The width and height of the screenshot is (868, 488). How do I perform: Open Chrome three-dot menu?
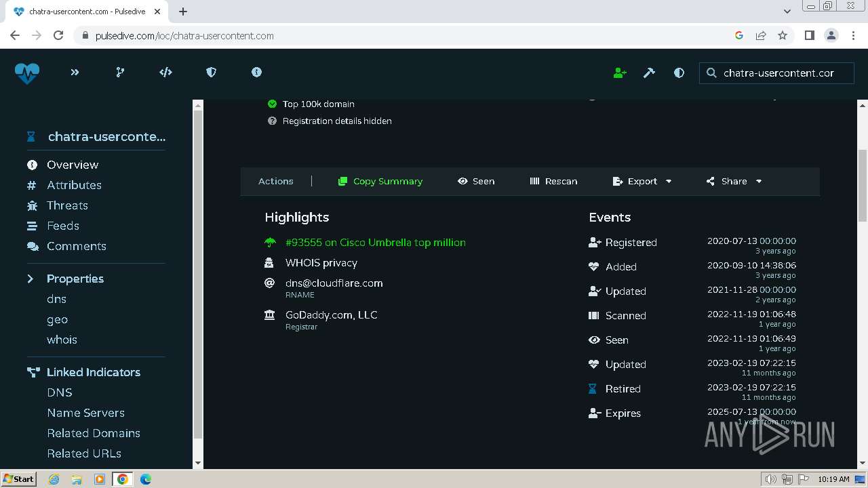[x=853, y=35]
